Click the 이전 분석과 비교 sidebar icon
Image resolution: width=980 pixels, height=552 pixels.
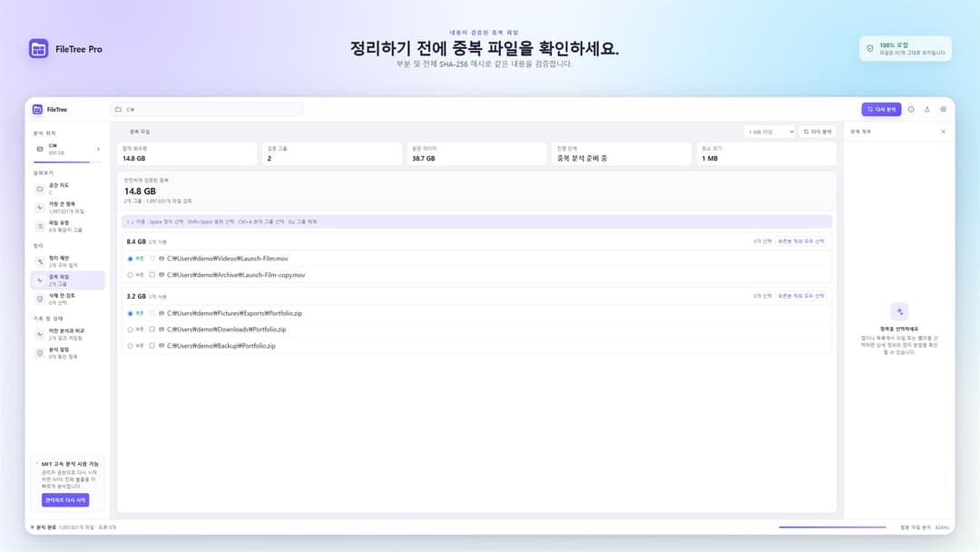40,334
